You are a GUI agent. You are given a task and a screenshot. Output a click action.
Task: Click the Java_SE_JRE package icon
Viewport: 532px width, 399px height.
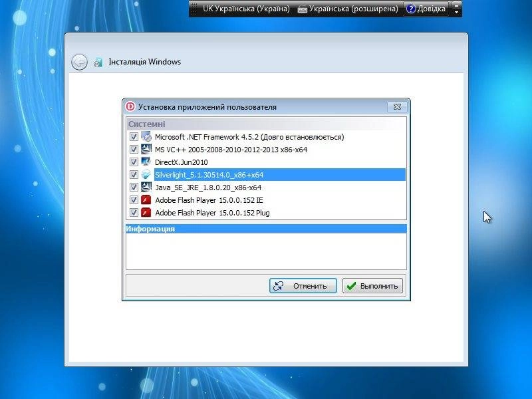point(146,187)
